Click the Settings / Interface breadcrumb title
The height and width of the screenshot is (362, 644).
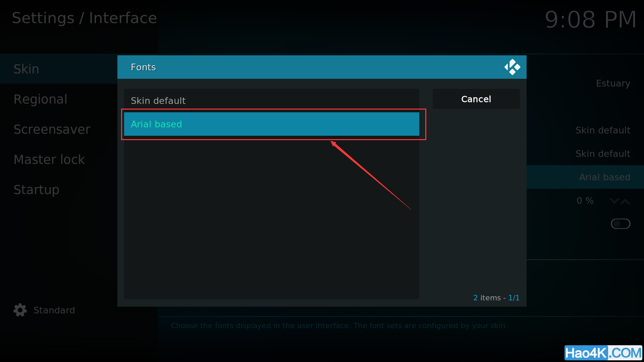click(x=85, y=18)
